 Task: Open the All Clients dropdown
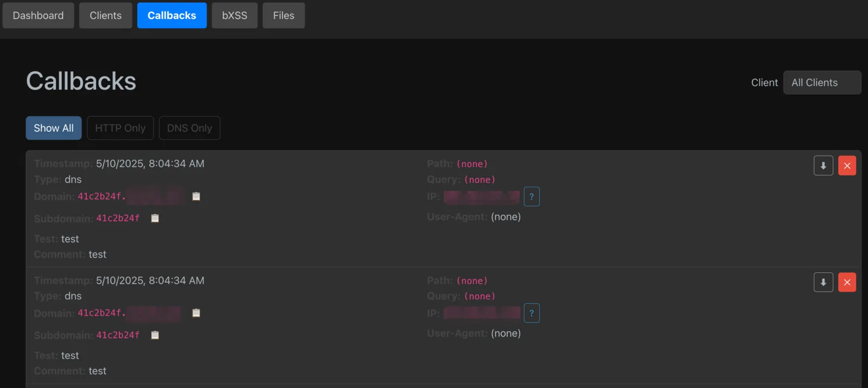822,82
